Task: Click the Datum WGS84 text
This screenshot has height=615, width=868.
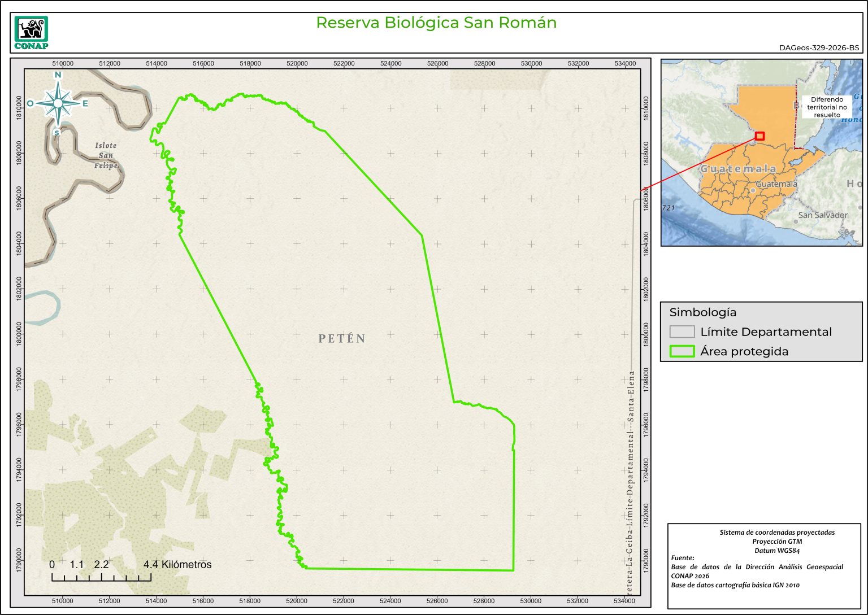Action: click(776, 551)
